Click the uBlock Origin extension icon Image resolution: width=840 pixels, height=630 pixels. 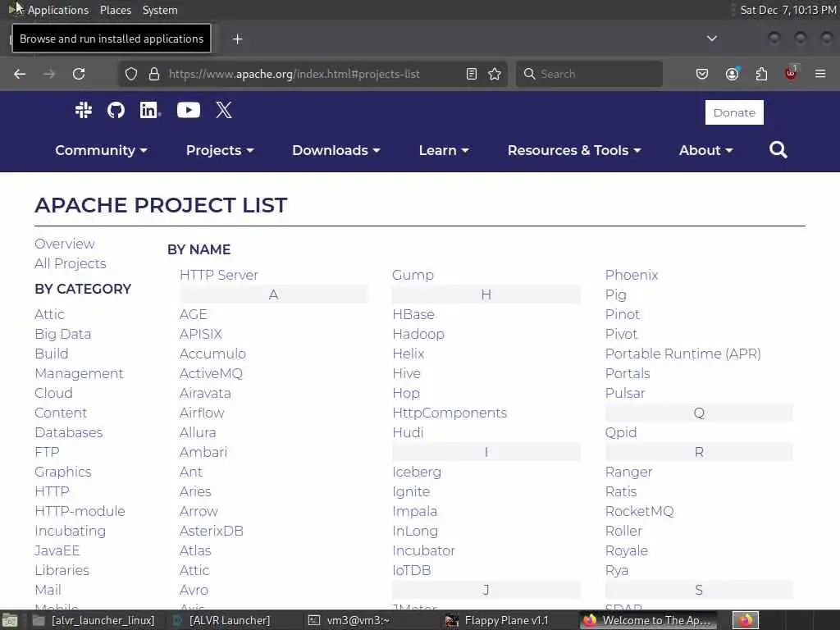point(792,73)
